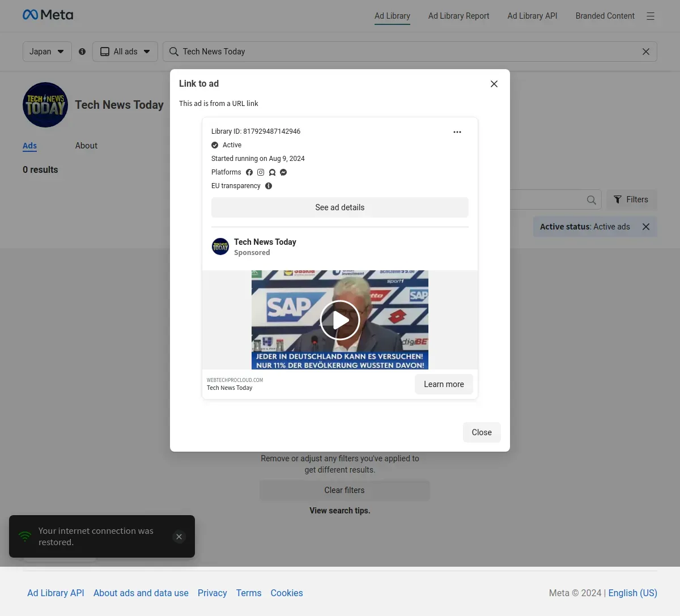
Task: Click the Tech News Today page logo
Action: coord(45,105)
